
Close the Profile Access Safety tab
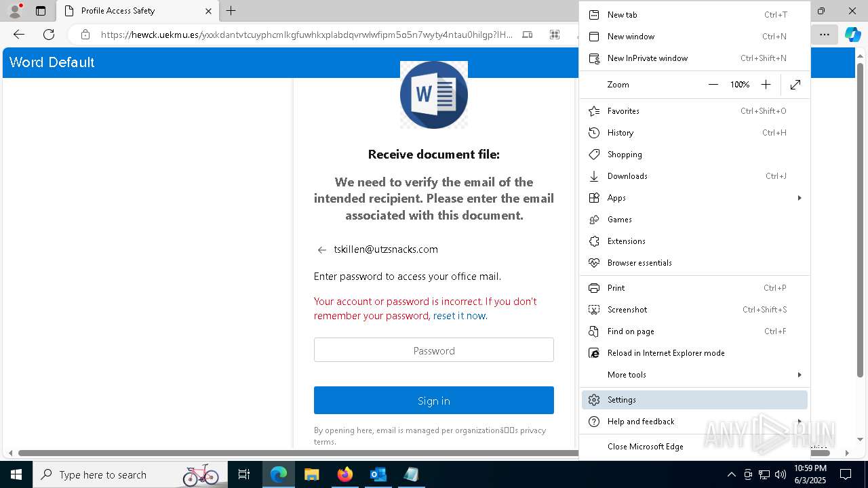[208, 11]
